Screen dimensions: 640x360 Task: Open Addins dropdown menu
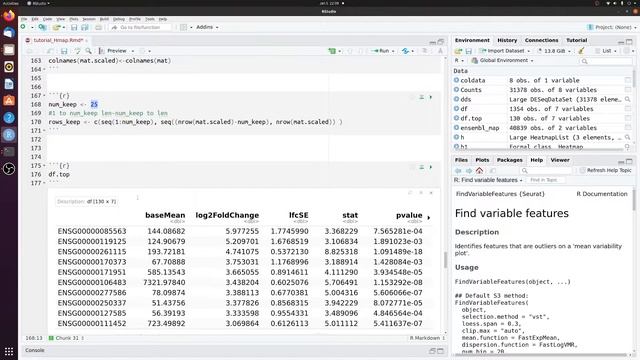(207, 27)
